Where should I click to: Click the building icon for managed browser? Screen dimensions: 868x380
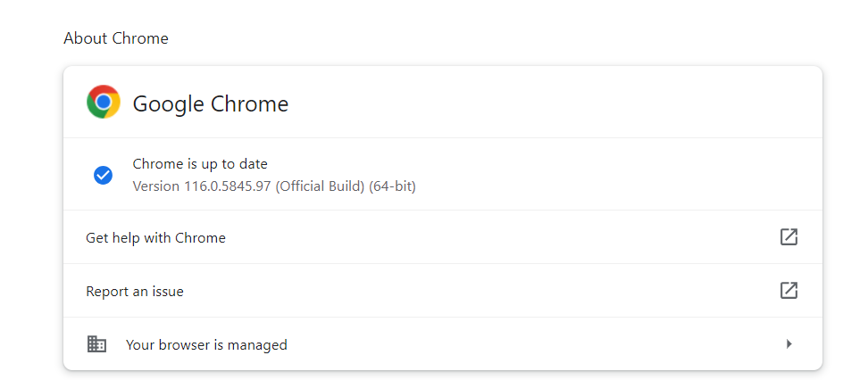pyautogui.click(x=96, y=344)
